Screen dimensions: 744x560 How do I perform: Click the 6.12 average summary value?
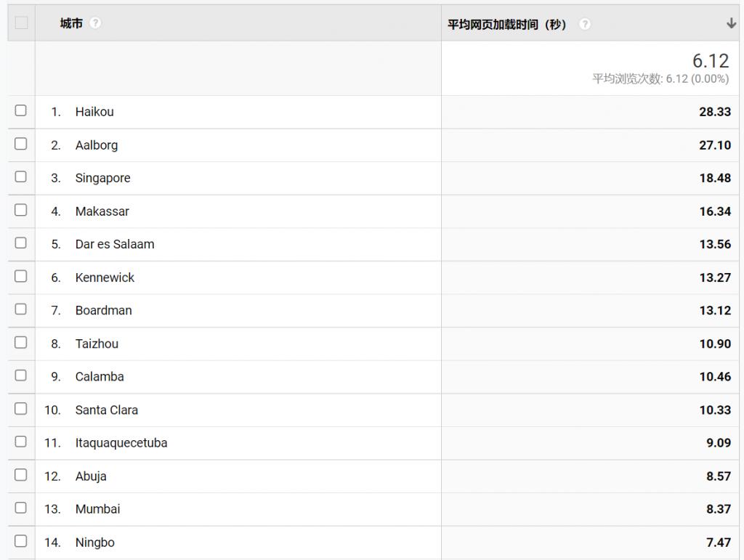pos(710,62)
